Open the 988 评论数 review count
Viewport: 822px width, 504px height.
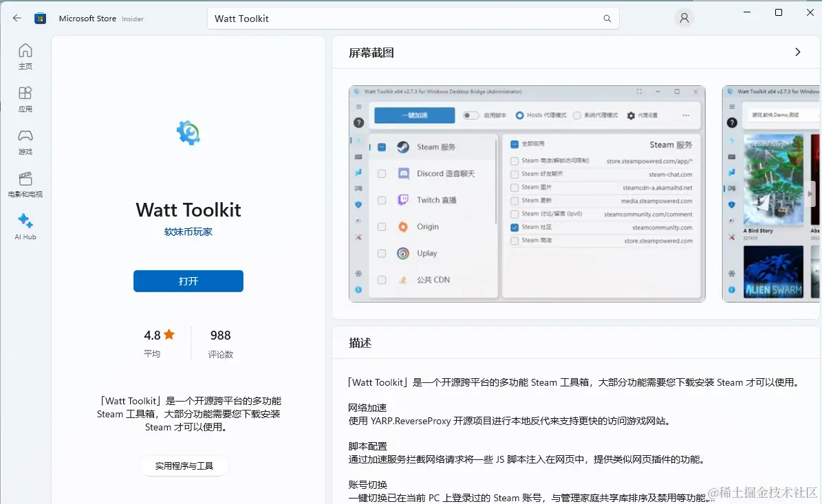tap(221, 342)
